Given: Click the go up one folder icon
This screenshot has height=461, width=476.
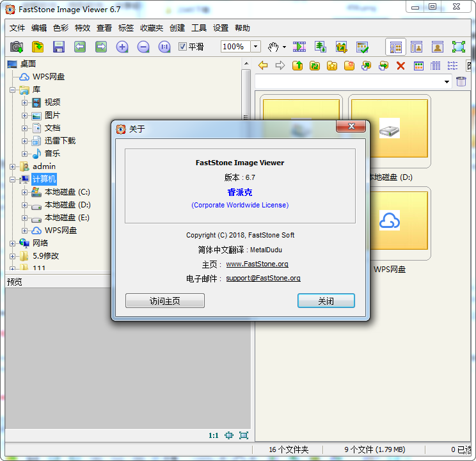Looking at the screenshot, I should (297, 65).
